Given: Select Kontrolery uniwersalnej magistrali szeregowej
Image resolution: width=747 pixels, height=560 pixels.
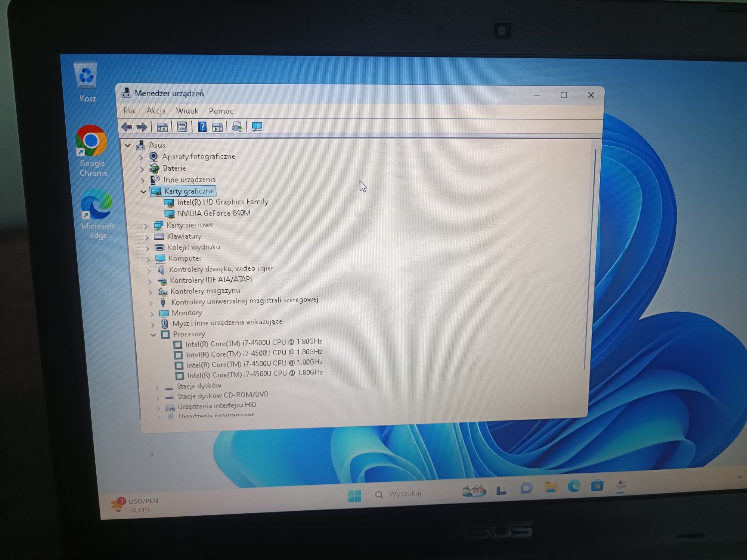Looking at the screenshot, I should point(245,301).
